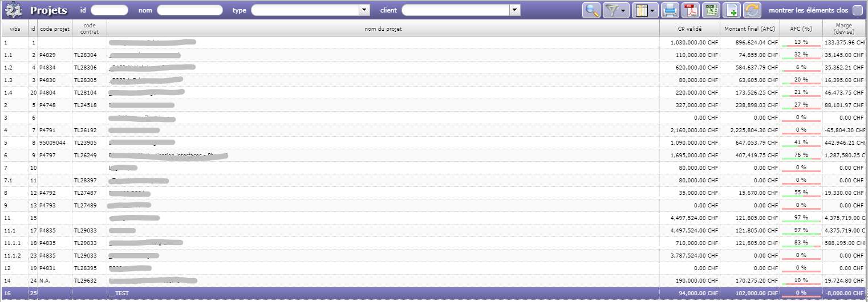Click contract code TL28306
868x302 pixels.
click(x=86, y=68)
